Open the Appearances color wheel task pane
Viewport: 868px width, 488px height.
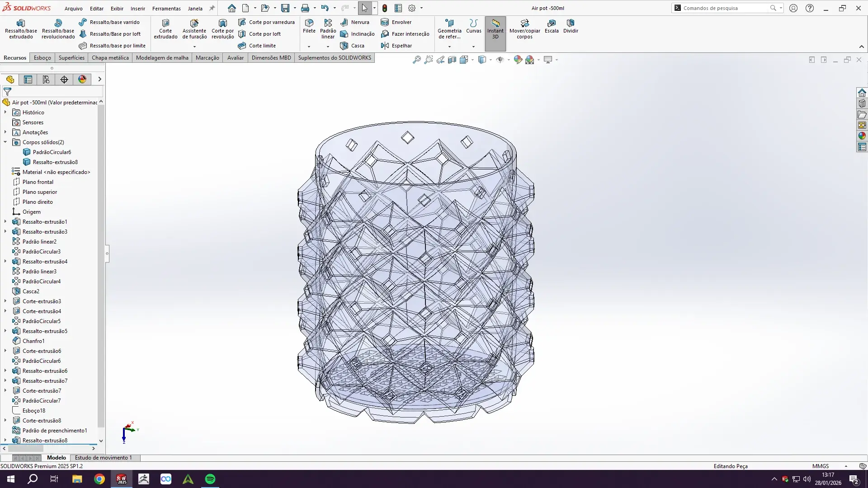[862, 136]
